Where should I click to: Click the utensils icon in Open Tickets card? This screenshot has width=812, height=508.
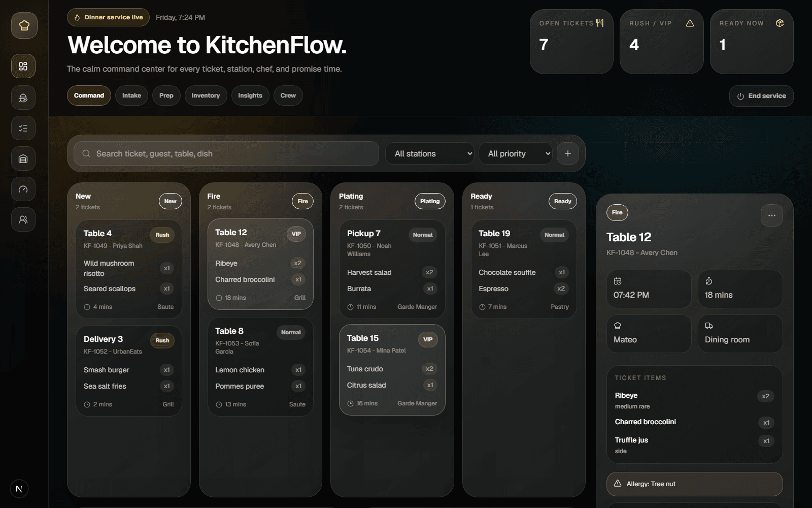coord(599,23)
